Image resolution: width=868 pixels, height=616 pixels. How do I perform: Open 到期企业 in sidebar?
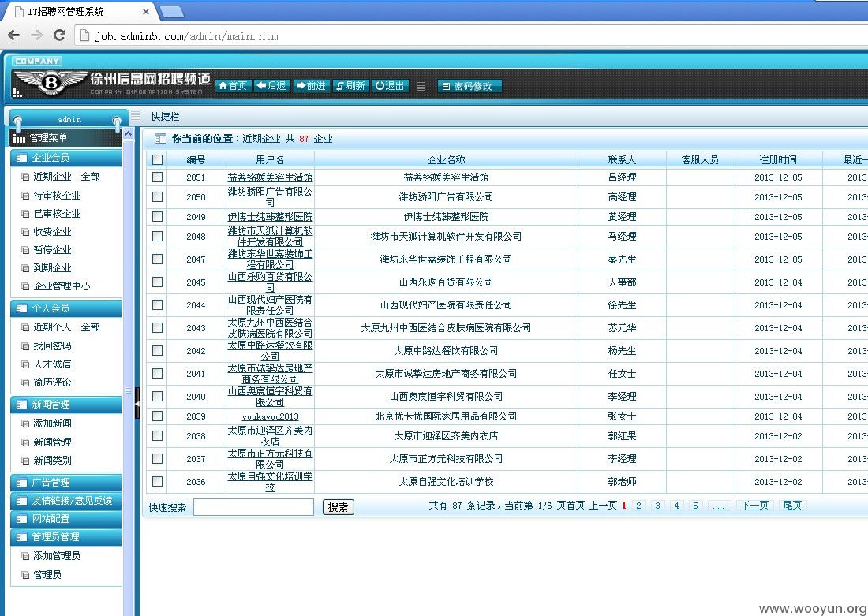(52, 268)
